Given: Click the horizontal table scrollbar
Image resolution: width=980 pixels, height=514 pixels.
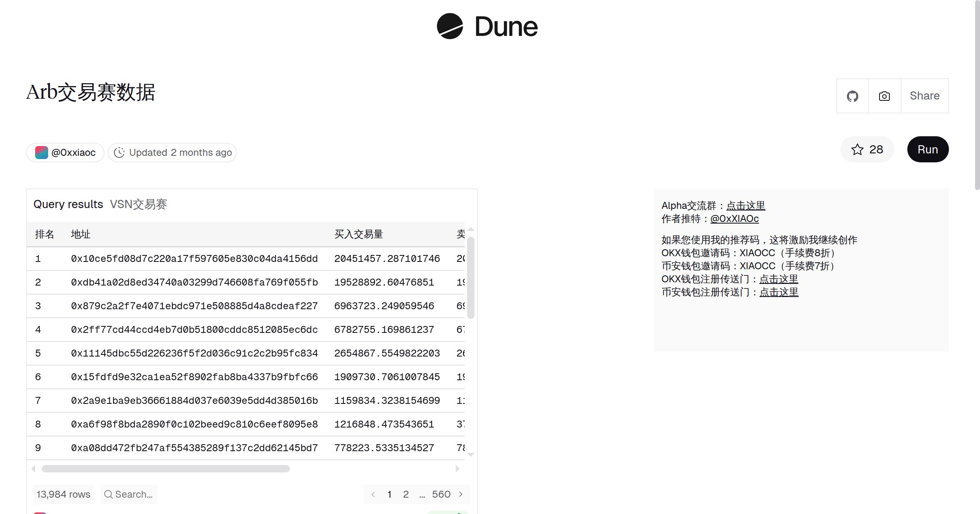Looking at the screenshot, I should 165,469.
